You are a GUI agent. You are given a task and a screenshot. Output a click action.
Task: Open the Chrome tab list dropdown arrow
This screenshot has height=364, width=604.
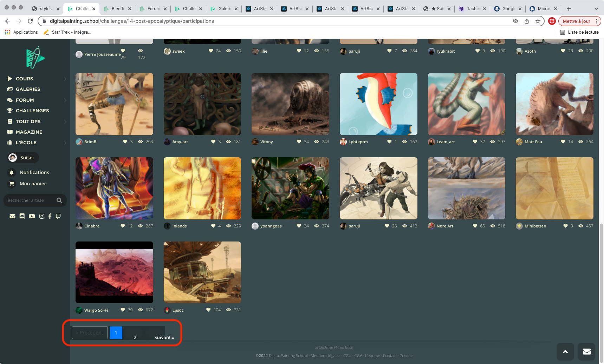click(x=596, y=9)
